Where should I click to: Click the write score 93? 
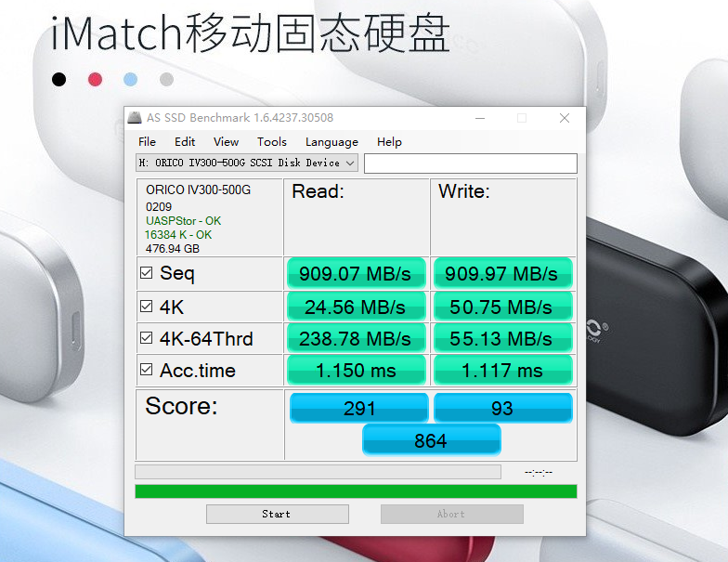(503, 409)
